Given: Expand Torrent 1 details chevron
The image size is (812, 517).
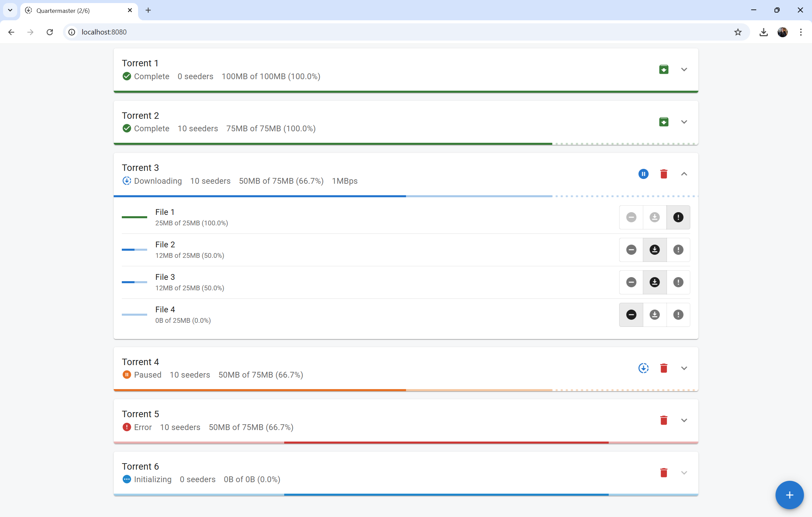Looking at the screenshot, I should pos(684,69).
